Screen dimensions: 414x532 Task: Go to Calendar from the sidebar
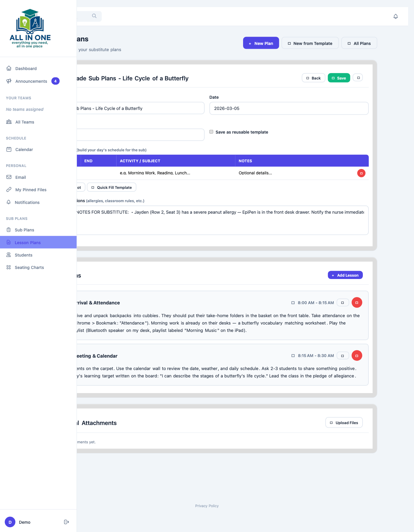(x=24, y=150)
